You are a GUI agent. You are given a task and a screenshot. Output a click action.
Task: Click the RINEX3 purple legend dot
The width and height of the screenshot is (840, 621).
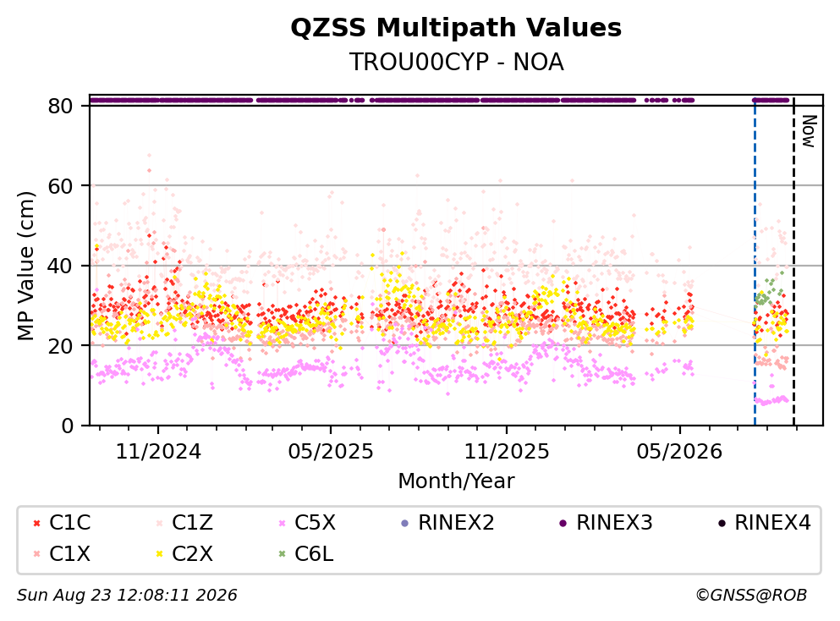[563, 523]
